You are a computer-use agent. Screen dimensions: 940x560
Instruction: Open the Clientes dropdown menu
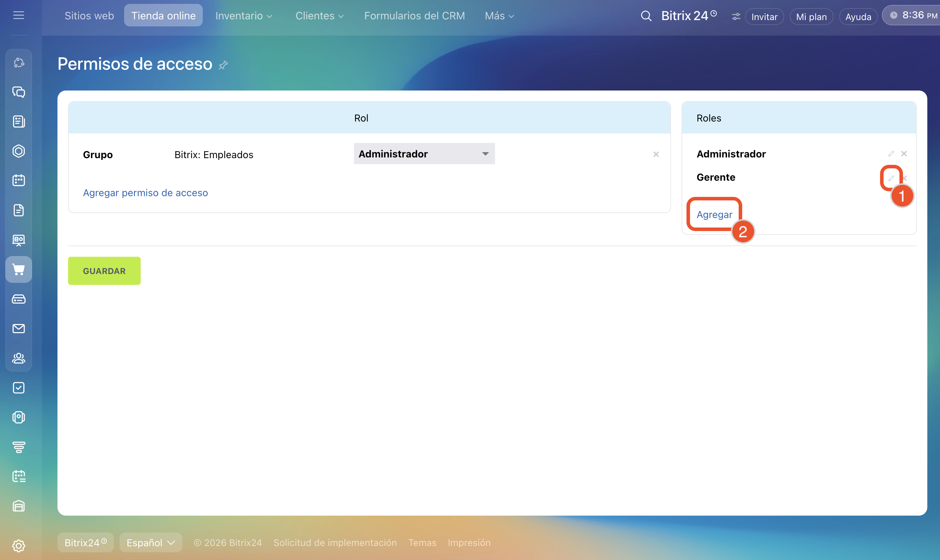click(319, 16)
